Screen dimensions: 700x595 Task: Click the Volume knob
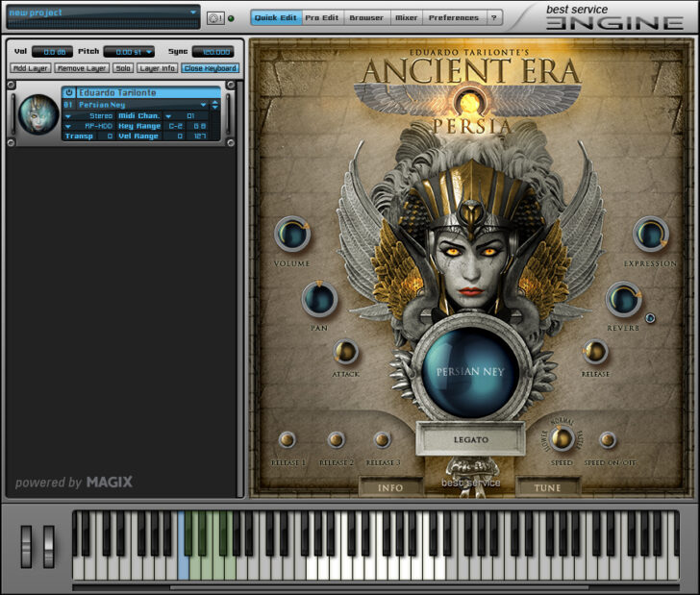point(291,235)
